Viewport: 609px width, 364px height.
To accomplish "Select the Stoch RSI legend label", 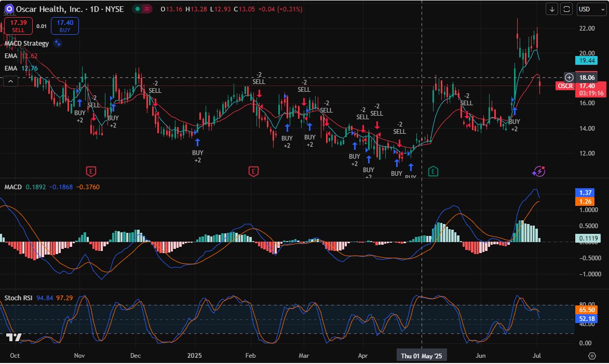I will tap(18, 298).
